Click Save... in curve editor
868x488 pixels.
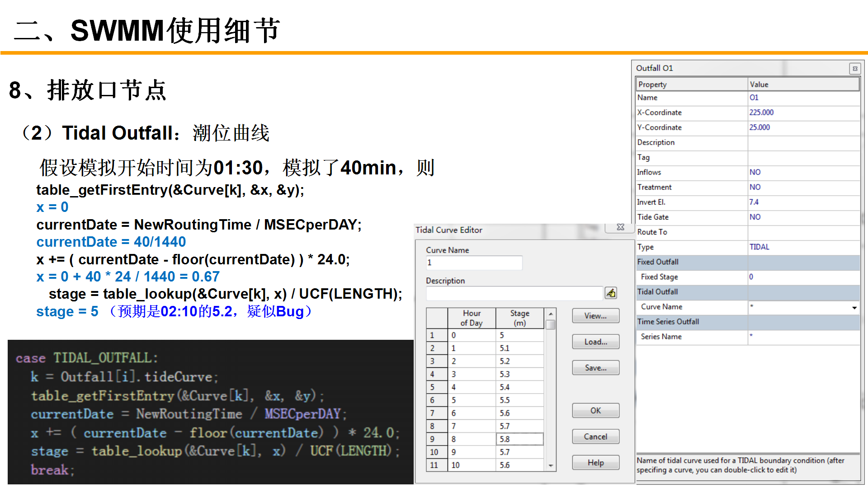[595, 368]
